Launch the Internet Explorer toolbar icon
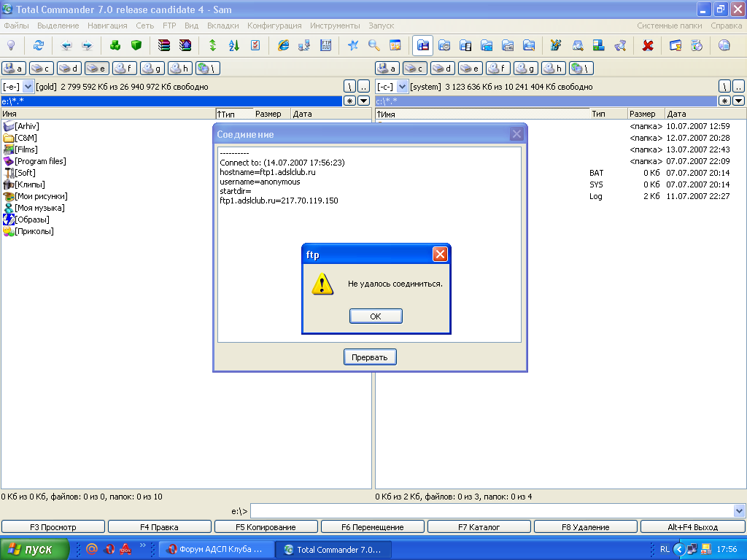This screenshot has height=560, width=747. [283, 45]
